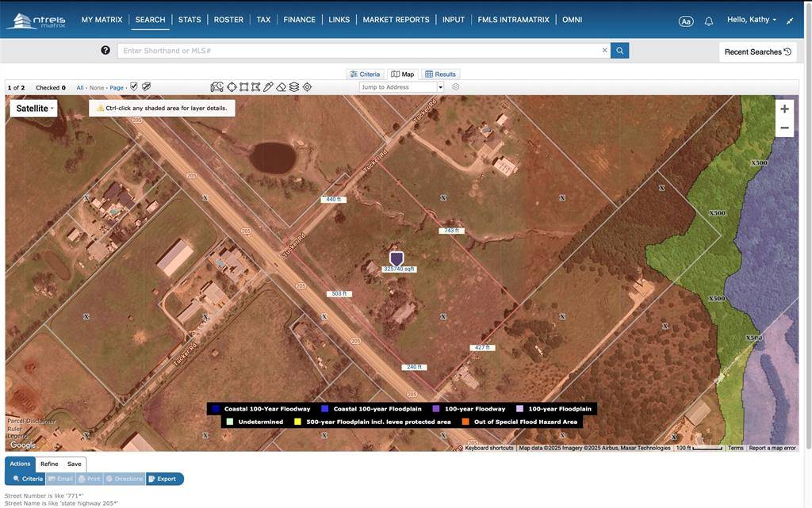Image resolution: width=812 pixels, height=508 pixels.
Task: Check all results via the All link
Action: [79, 86]
